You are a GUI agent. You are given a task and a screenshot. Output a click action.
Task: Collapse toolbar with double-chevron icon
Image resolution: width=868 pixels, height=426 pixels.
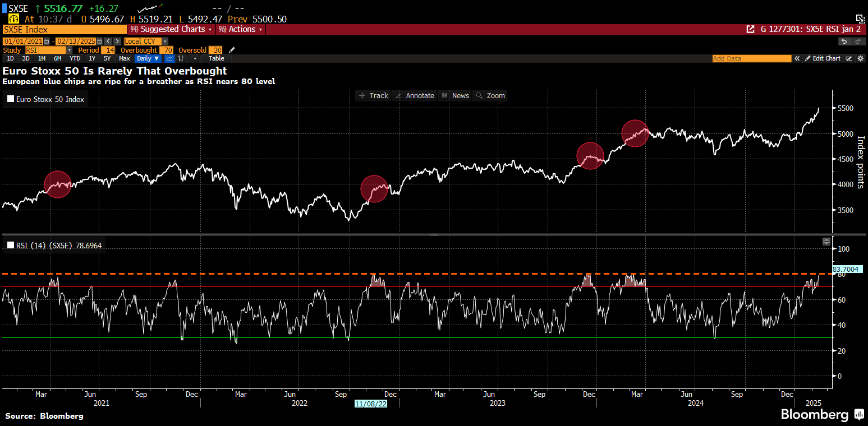797,58
